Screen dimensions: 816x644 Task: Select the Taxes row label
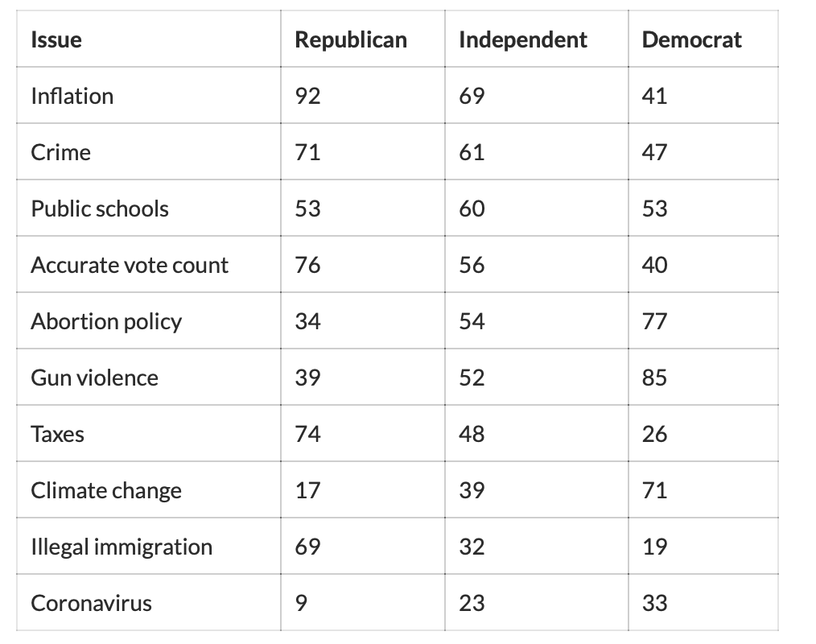[58, 434]
